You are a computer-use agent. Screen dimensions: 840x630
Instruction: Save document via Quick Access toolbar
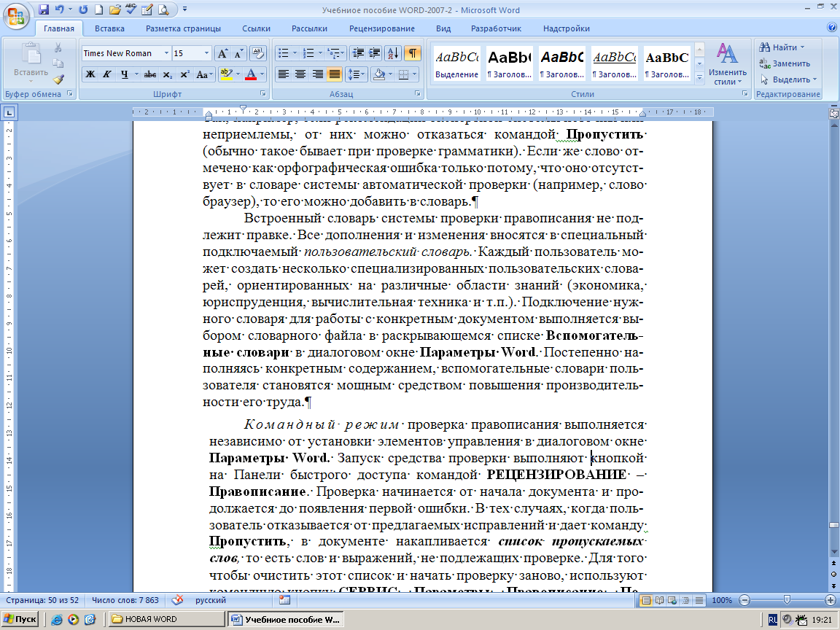point(44,9)
